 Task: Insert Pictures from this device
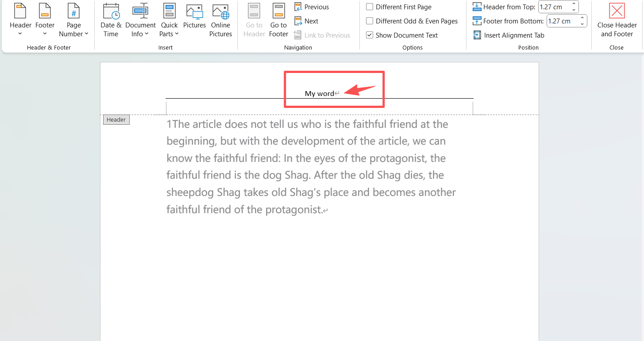(x=194, y=18)
